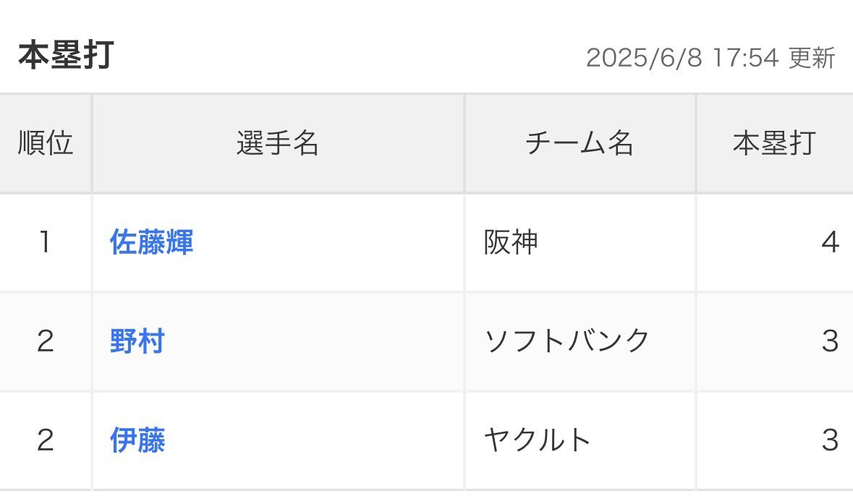Select the 本塁打 column header
The width and height of the screenshot is (853, 504).
pos(775,143)
